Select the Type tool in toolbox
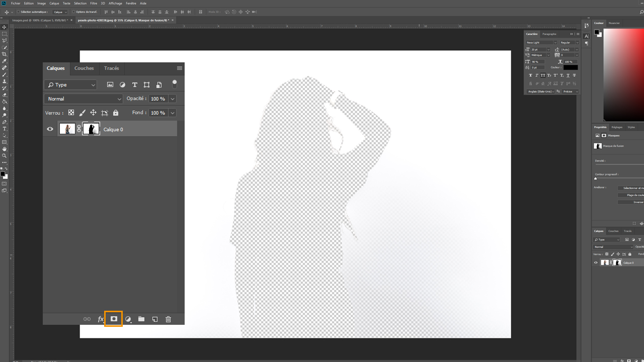Screen dimensions: 644x362 5,129
